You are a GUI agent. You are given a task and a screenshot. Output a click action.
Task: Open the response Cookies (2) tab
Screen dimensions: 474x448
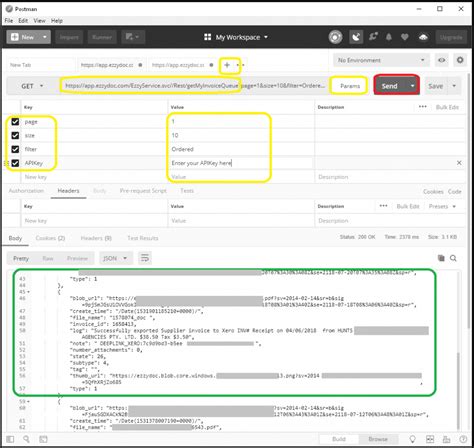(x=50, y=238)
